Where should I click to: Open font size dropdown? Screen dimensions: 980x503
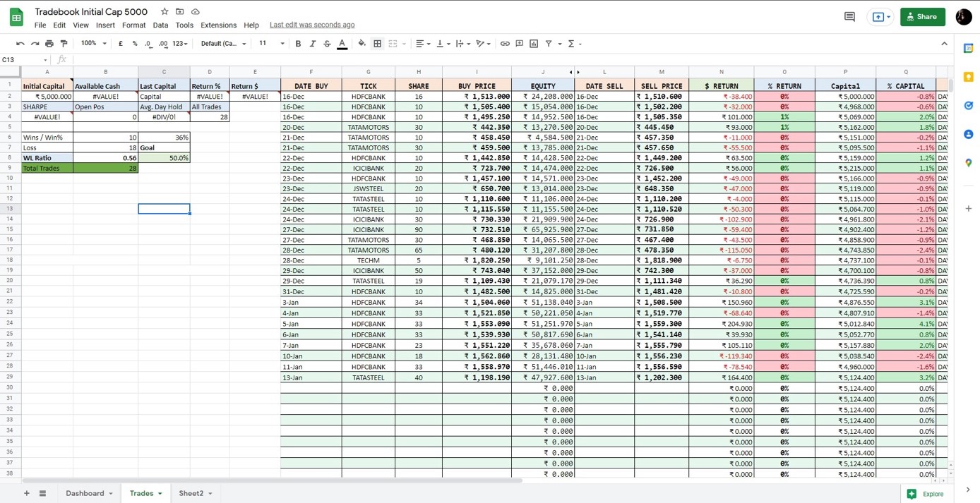tap(272, 44)
